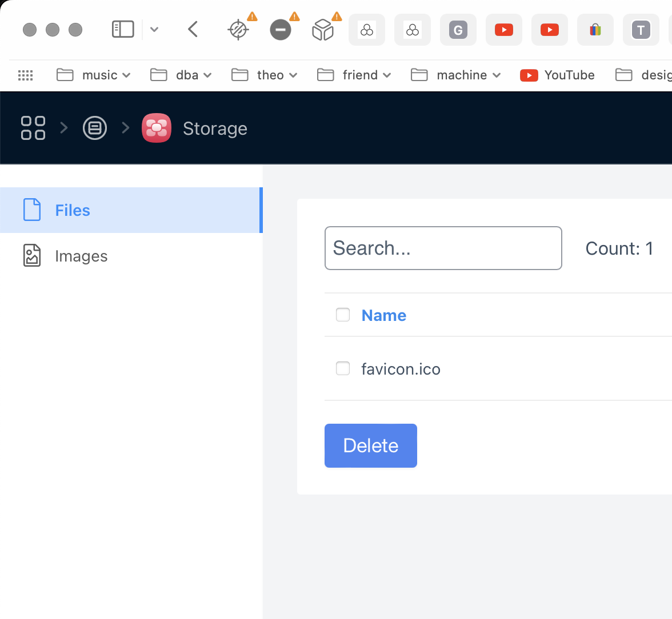Click the red Storage app icon
Screen dimensions: 672x619
(157, 128)
